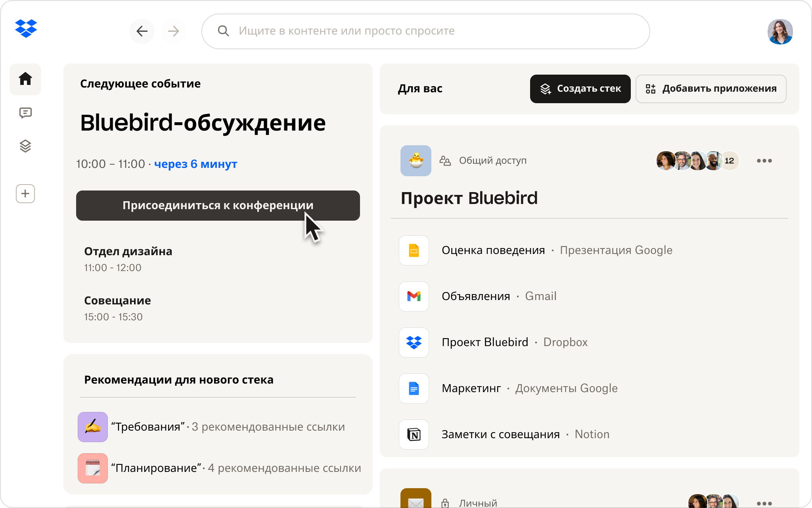Click the Google Slides icon for Оценка поведения

tap(414, 250)
